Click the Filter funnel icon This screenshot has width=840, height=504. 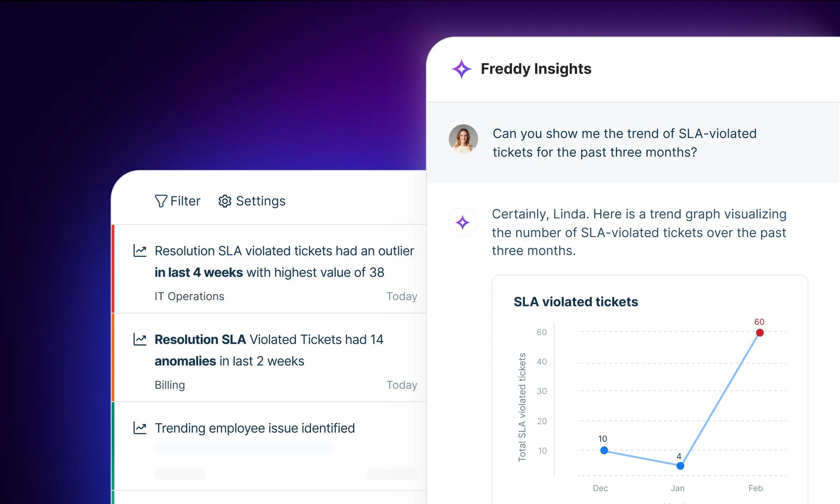tap(160, 201)
